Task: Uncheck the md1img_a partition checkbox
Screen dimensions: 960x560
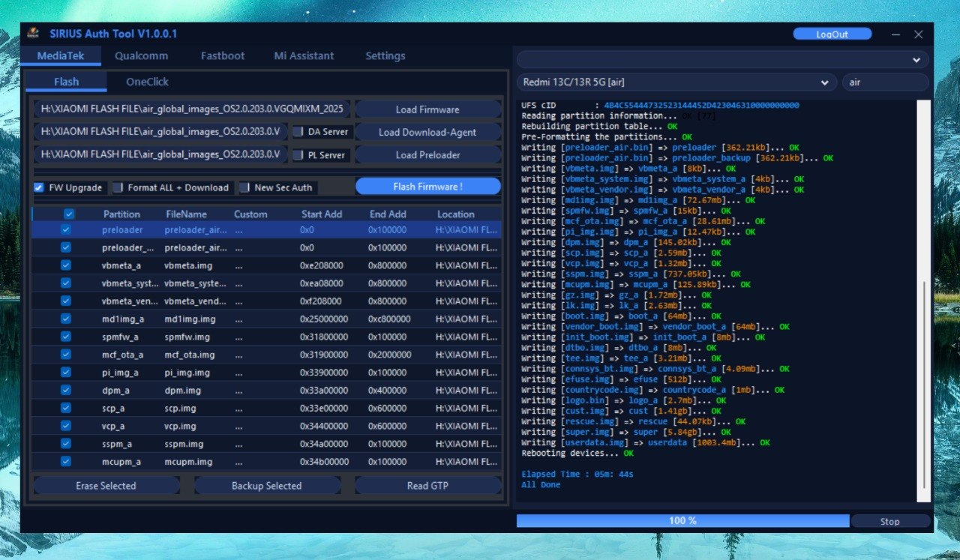Action: tap(66, 319)
